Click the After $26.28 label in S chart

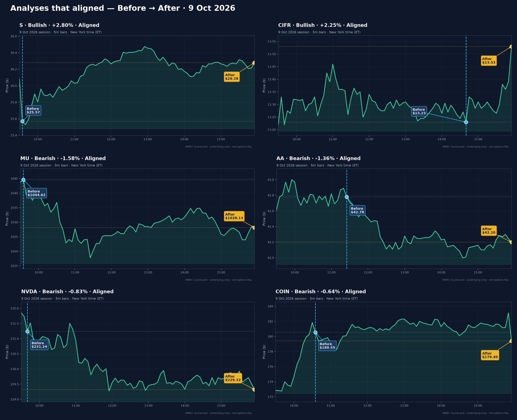(232, 77)
